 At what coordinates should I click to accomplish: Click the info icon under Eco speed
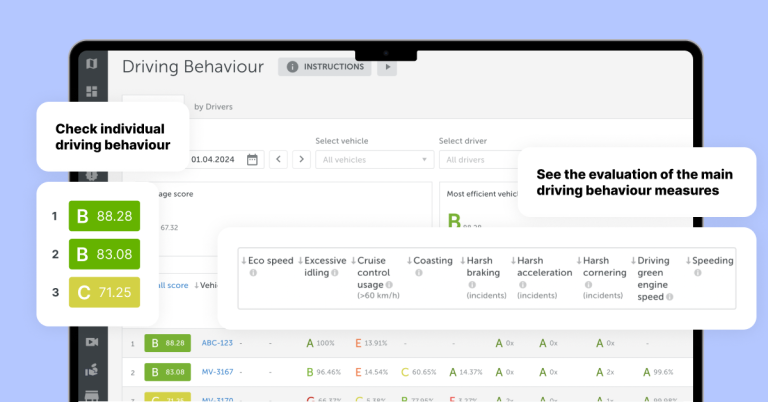click(253, 273)
